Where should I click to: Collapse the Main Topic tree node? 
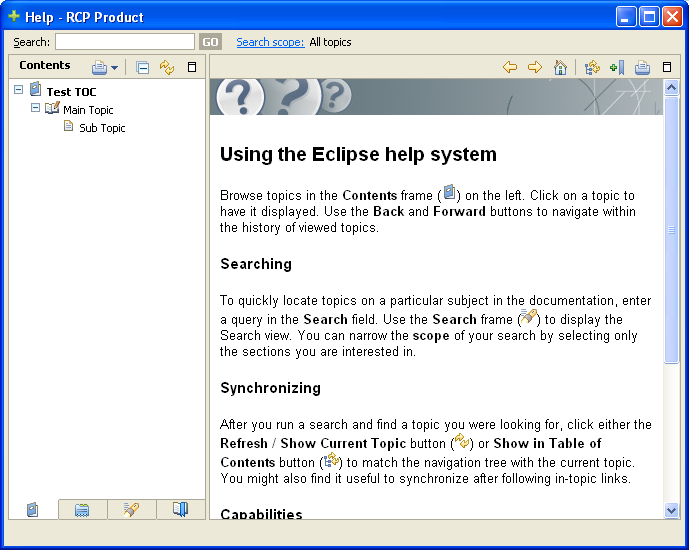coord(36,108)
